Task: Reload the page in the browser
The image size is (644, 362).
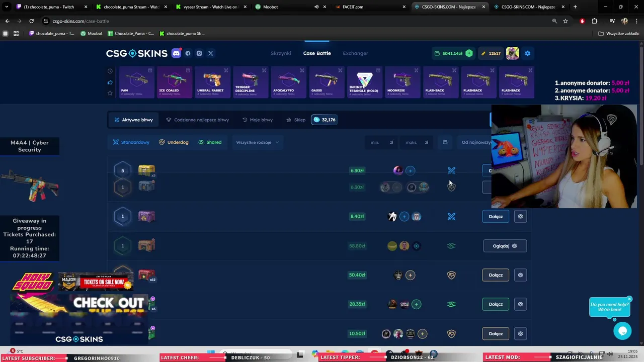Action: (31, 21)
